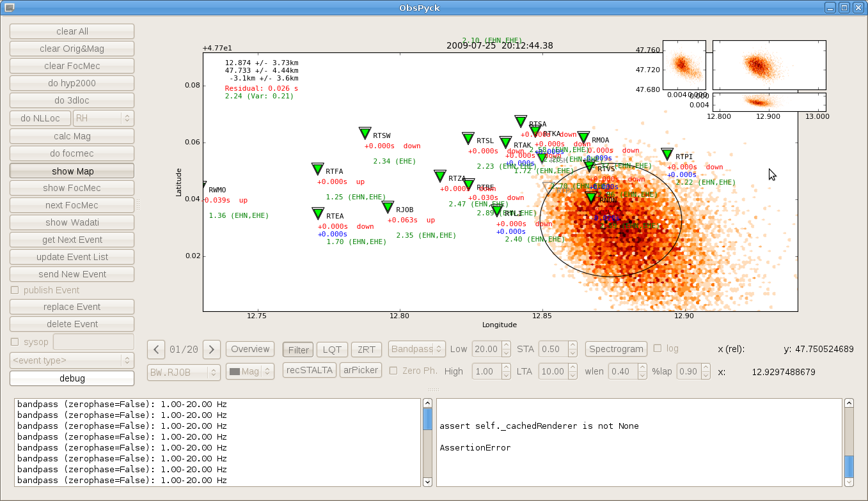Rotate traces to ZRT components
The height and width of the screenshot is (501, 868).
click(366, 349)
